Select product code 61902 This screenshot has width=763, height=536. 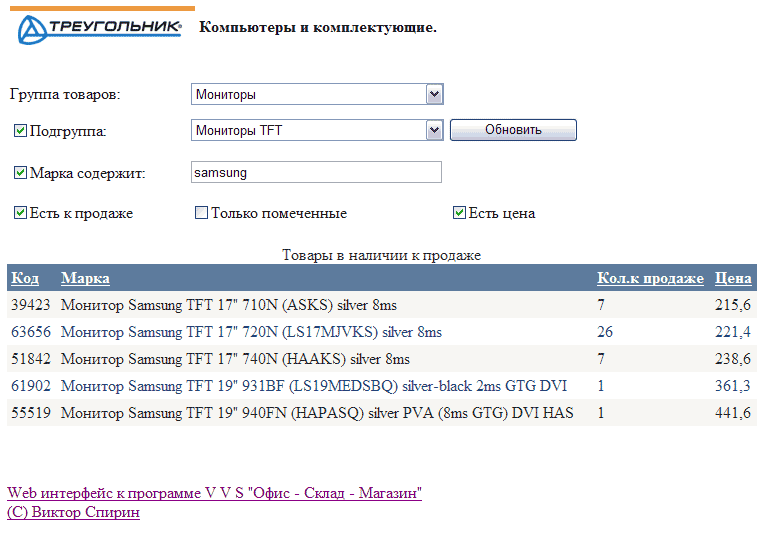point(31,386)
